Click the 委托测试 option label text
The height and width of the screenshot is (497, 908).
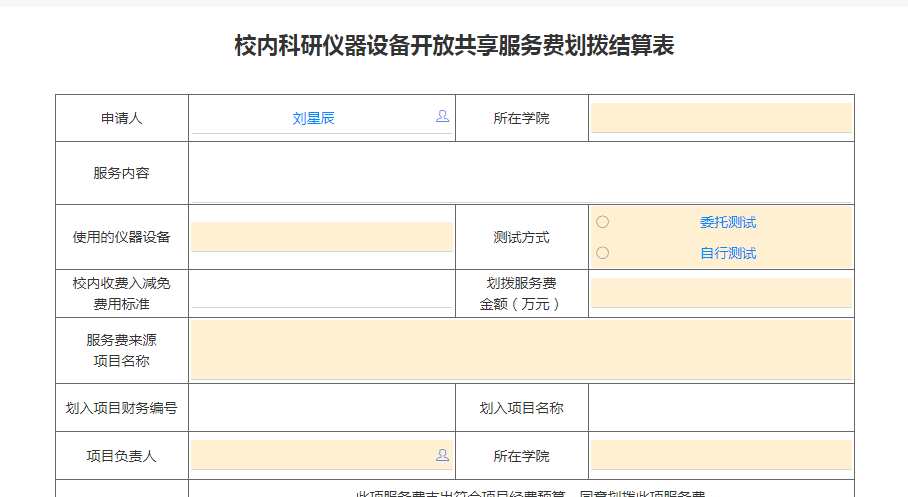coord(727,222)
